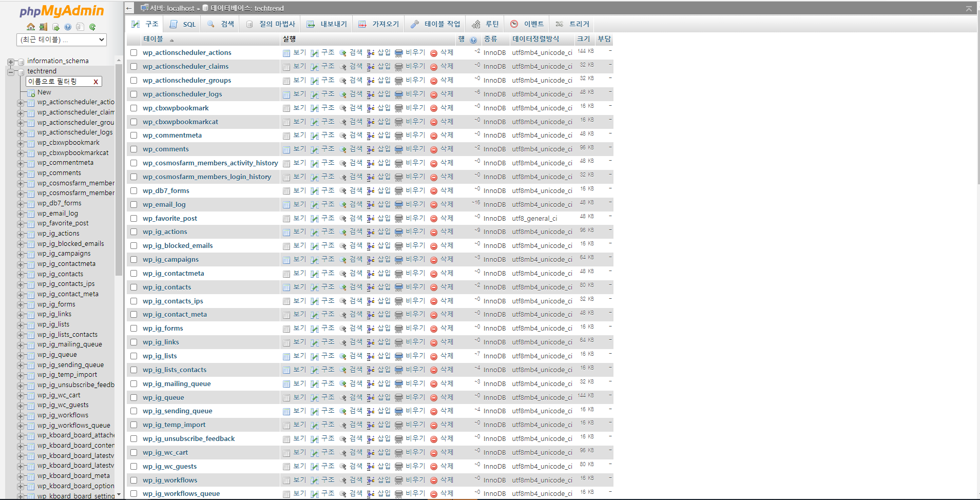Click the empty-table icon for wp_email_log row

click(399, 204)
